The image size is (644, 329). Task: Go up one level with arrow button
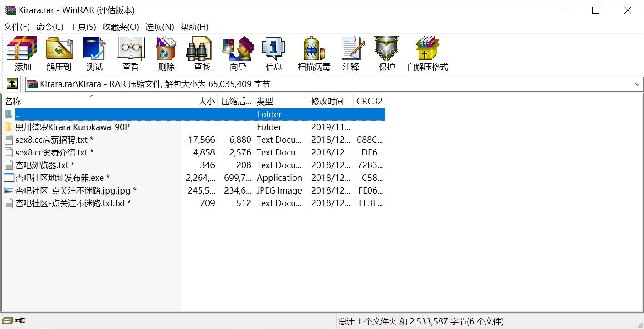12,84
